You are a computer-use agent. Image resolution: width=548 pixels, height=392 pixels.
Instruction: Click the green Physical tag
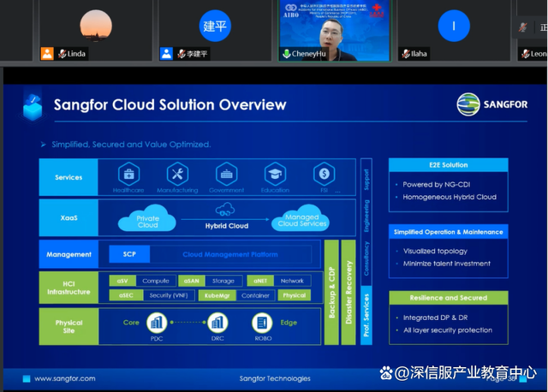[x=294, y=295]
